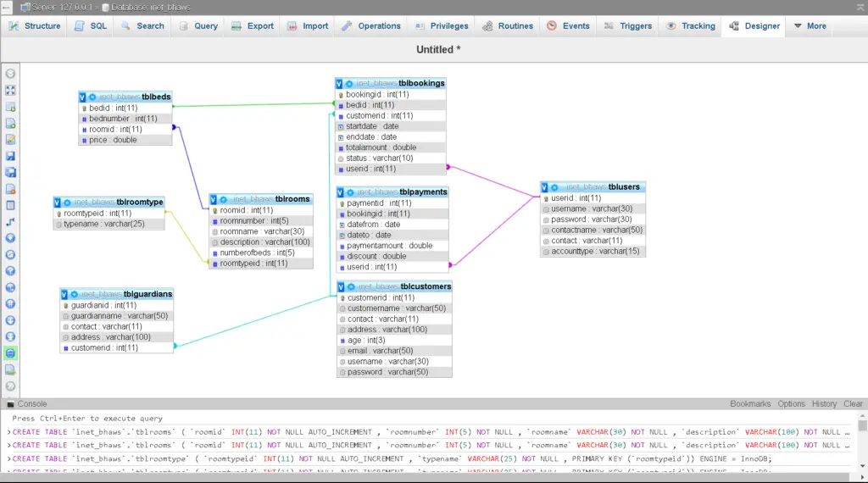This screenshot has height=483, width=868.
Task: Toggle the highlighted green sidebar button
Action: tap(10, 353)
